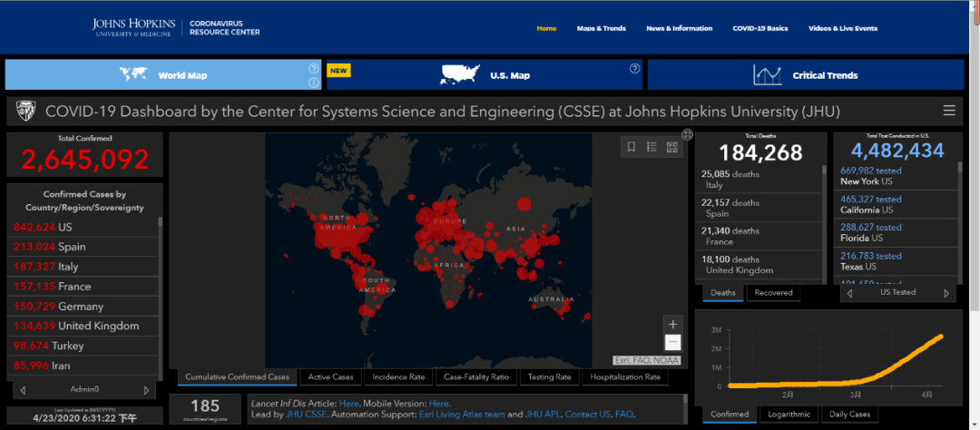980x430 pixels.
Task: Go to previous page in Admin0 list
Action: tap(23, 390)
